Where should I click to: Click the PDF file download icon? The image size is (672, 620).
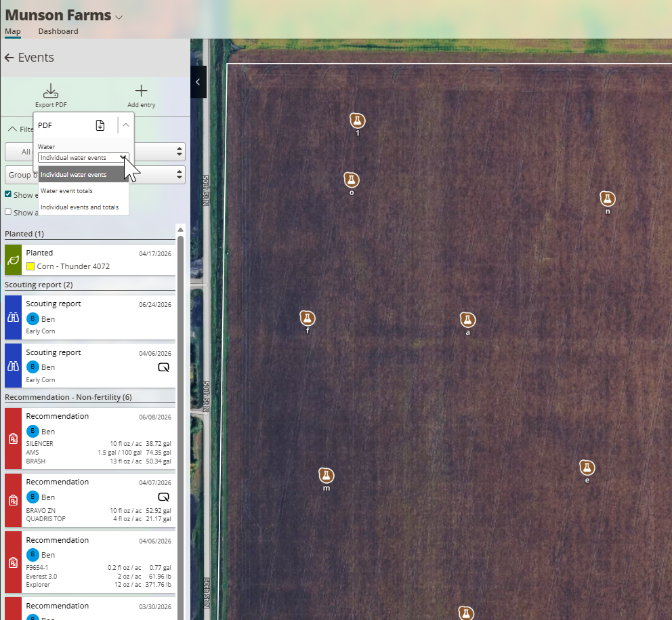coord(100,125)
